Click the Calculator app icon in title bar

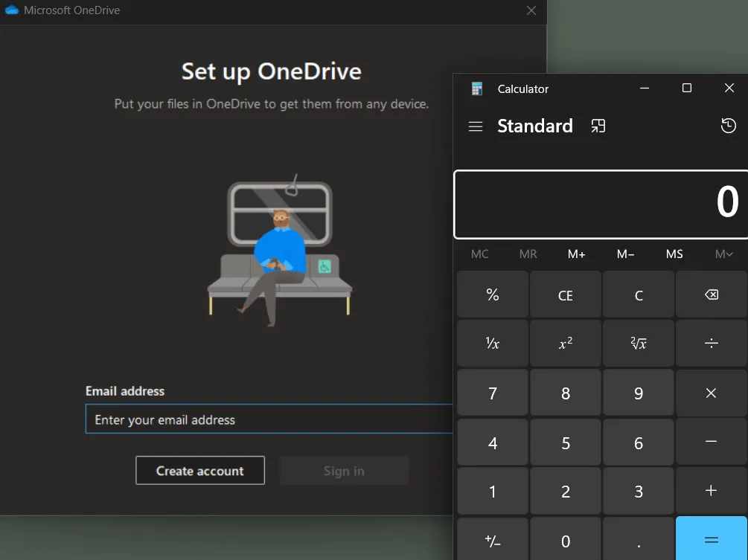(x=476, y=88)
